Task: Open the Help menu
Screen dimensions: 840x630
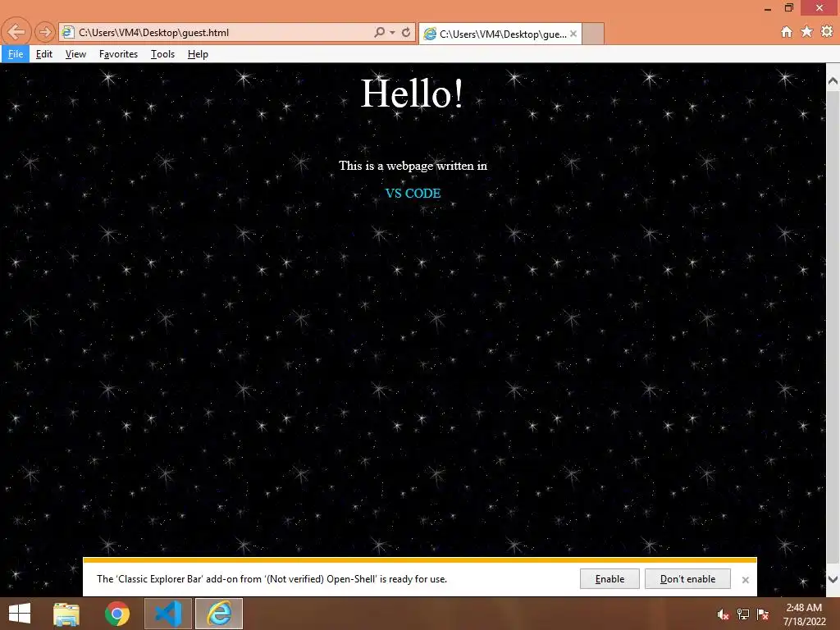Action: 198,54
